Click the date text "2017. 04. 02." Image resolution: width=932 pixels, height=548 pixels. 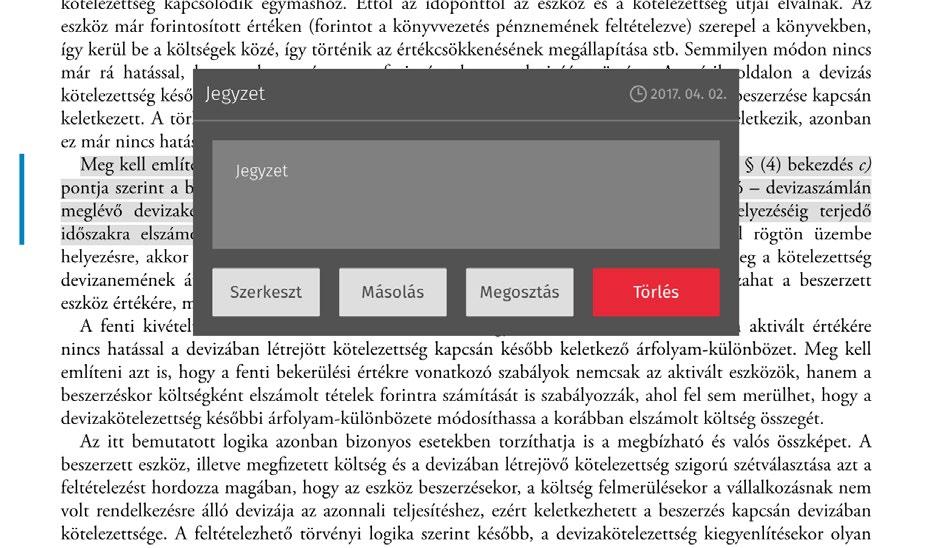click(x=688, y=94)
